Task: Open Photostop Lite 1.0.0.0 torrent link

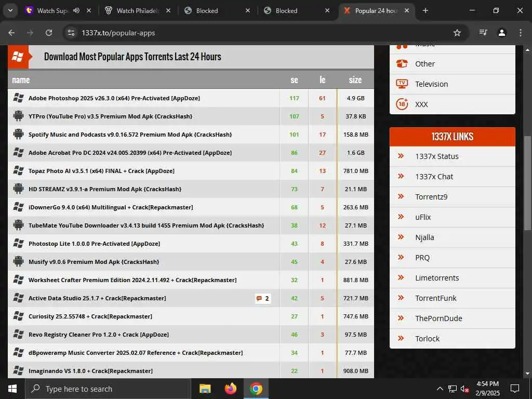Action: coord(95,244)
